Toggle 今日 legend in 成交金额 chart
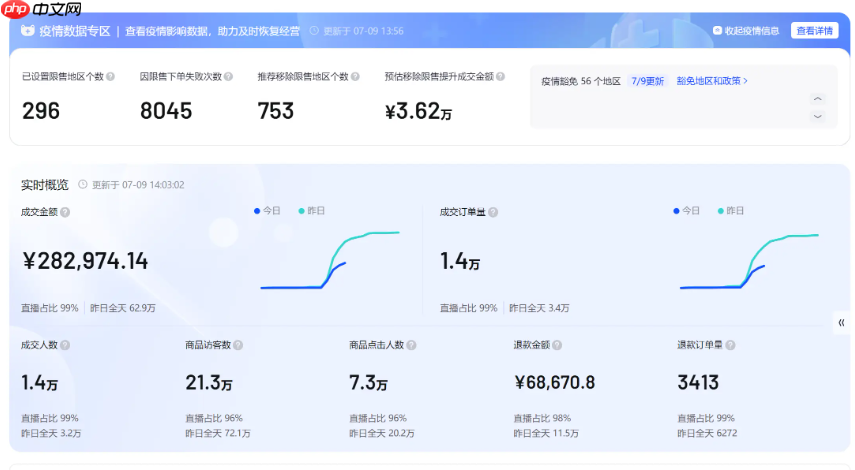855x470 pixels. click(268, 211)
